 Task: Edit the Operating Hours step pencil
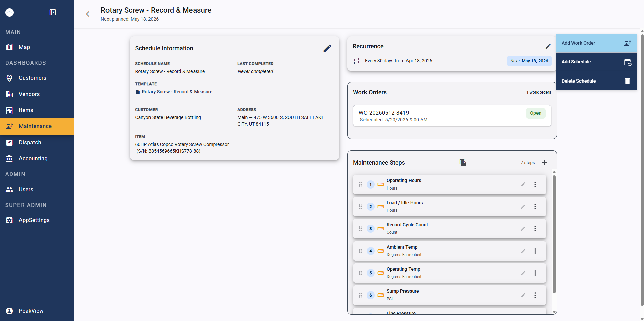[523, 184]
